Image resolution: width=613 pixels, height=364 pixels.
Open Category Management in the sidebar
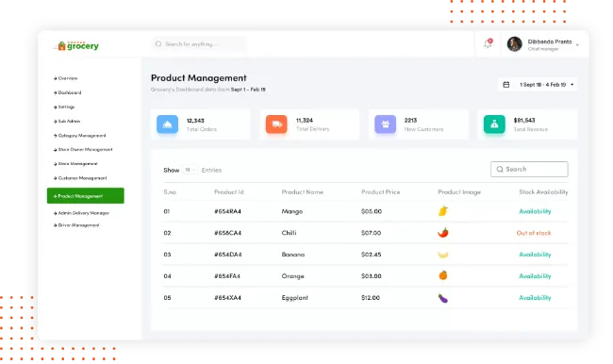[x=80, y=135]
